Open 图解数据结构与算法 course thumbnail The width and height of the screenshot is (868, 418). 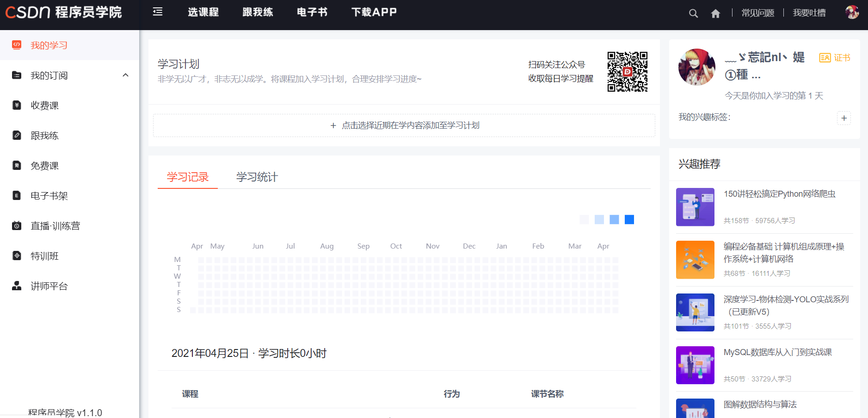click(695, 408)
